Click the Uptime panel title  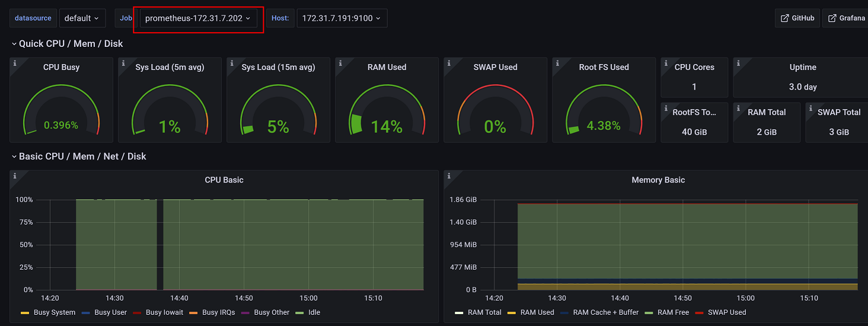(803, 68)
